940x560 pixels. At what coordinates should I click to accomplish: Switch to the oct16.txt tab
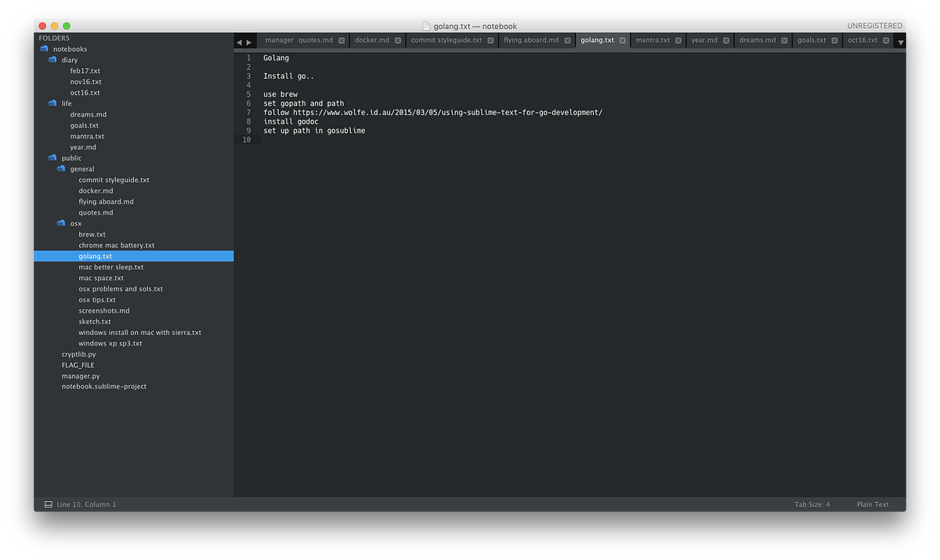(x=862, y=40)
